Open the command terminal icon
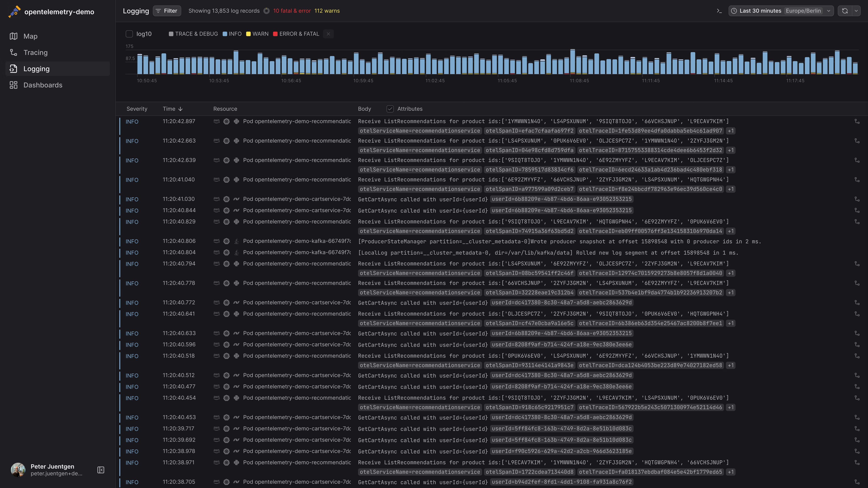Screen dimensions: 868x488 click(719, 11)
